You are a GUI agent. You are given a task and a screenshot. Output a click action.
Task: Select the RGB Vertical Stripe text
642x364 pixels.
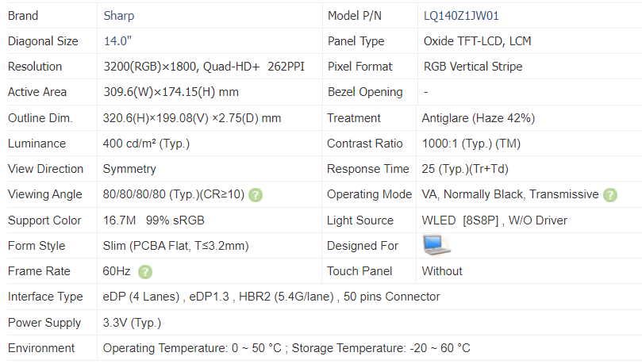[x=473, y=67]
